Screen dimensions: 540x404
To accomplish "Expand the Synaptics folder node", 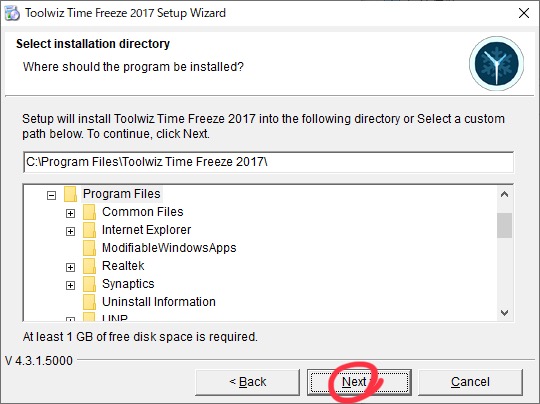I will click(70, 285).
